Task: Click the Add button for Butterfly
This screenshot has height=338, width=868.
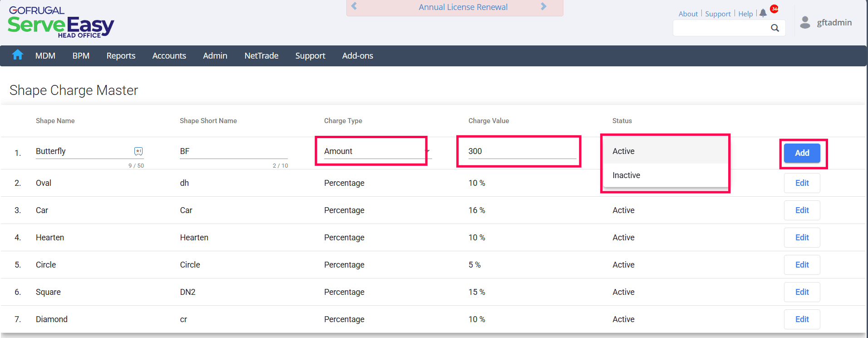Action: [802, 153]
